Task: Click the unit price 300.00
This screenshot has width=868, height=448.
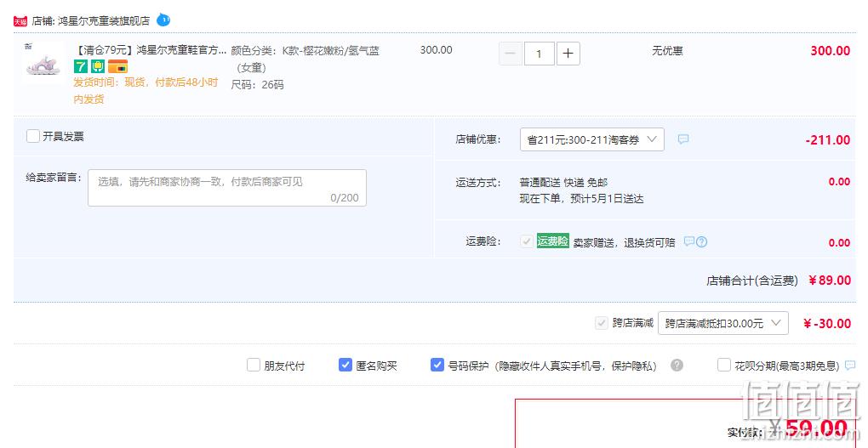Action: tap(437, 50)
